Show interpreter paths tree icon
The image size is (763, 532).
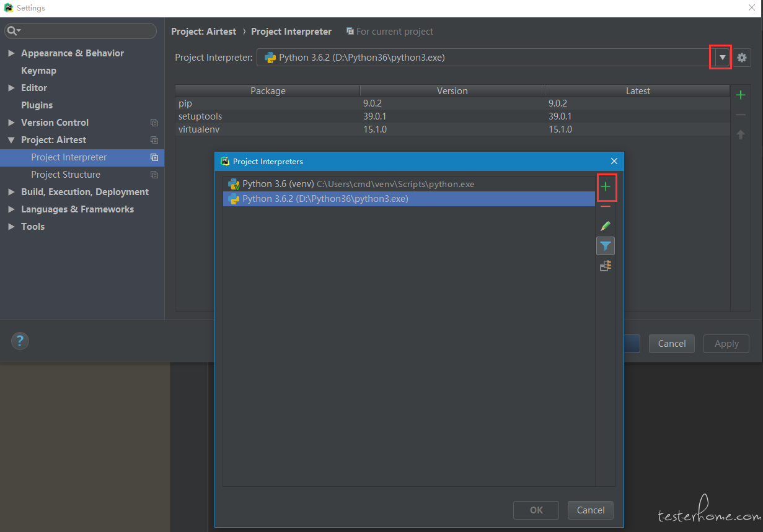pyautogui.click(x=606, y=266)
